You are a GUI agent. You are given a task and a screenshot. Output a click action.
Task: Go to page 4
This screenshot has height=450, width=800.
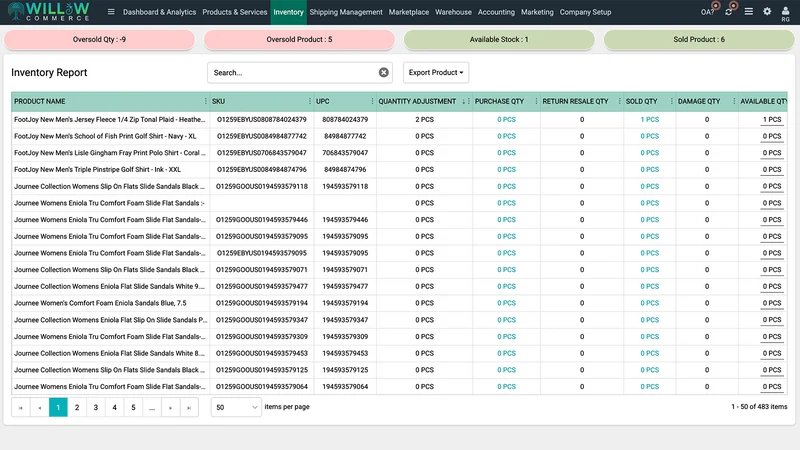[114, 407]
